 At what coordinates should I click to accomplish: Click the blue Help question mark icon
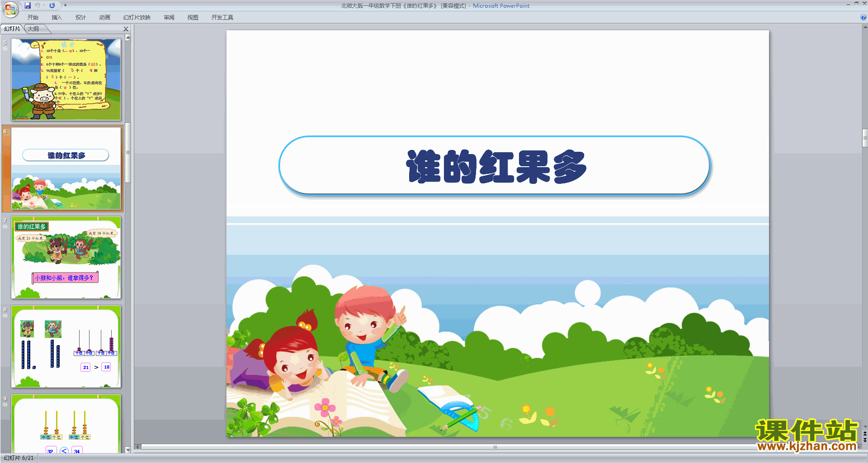[863, 17]
